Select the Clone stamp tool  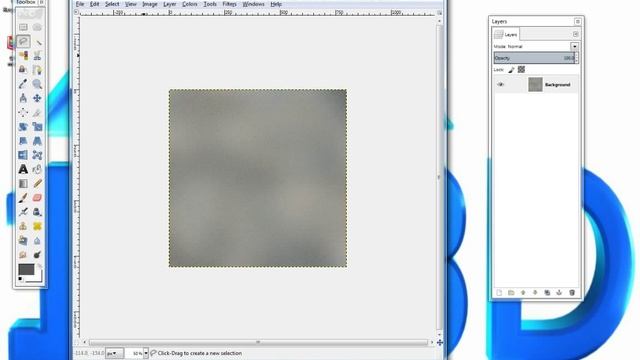pos(23,226)
